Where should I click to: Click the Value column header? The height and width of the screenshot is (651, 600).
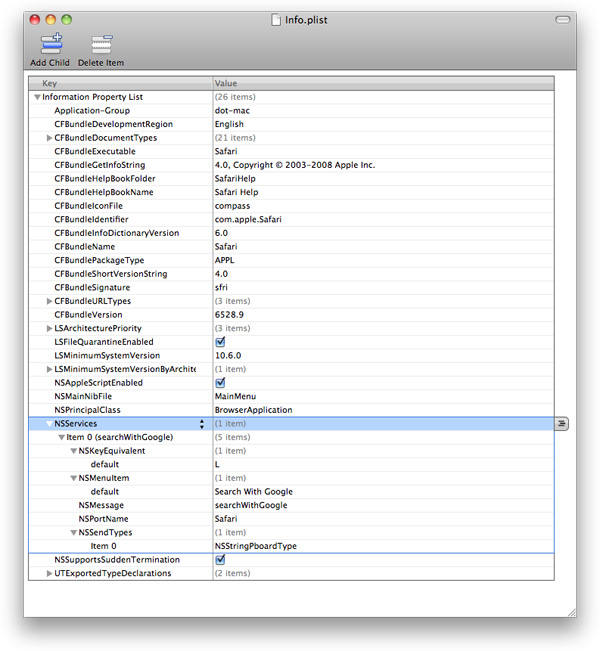(x=380, y=83)
